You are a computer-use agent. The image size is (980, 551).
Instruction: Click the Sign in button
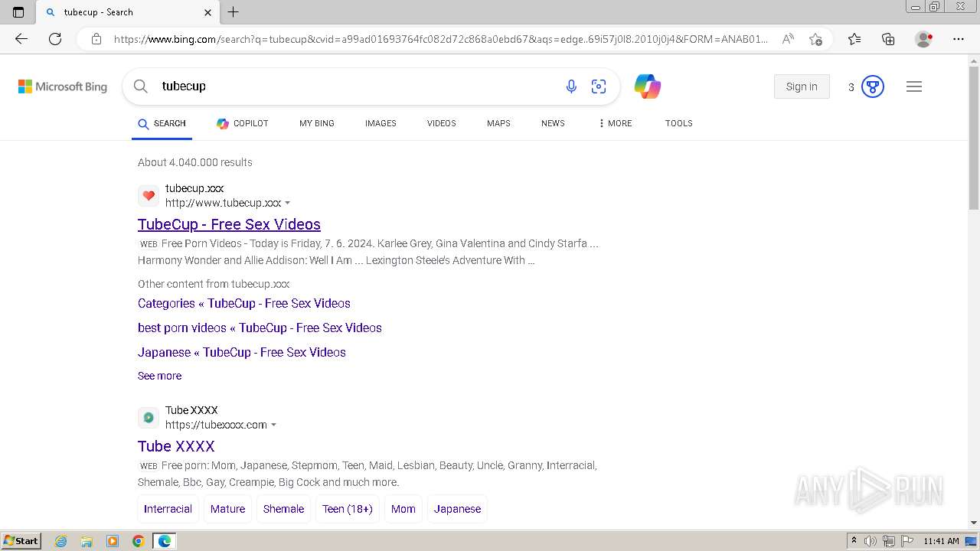[x=802, y=86]
